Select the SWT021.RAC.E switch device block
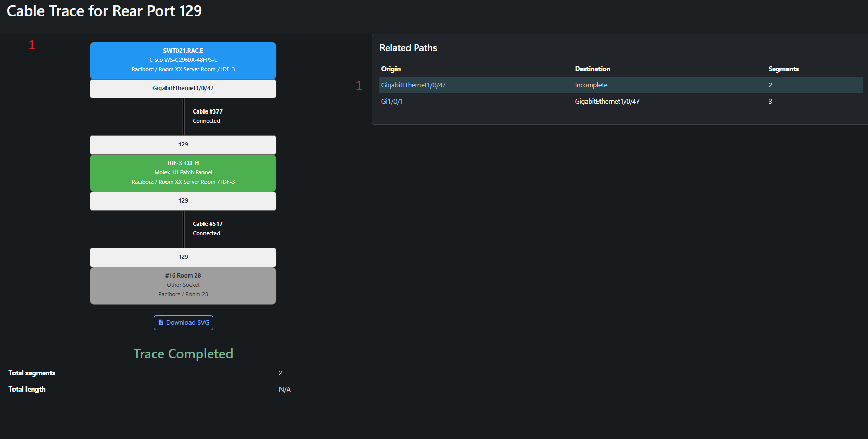 point(183,60)
